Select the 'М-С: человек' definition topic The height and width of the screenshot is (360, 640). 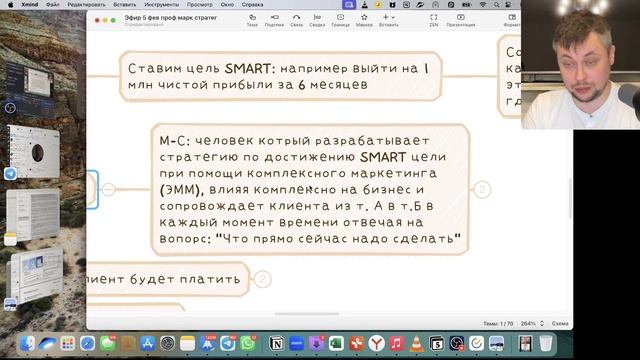pos(310,189)
